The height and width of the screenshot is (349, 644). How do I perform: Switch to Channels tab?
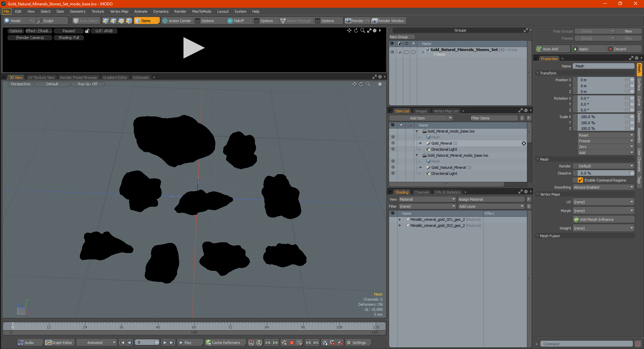[x=421, y=192]
